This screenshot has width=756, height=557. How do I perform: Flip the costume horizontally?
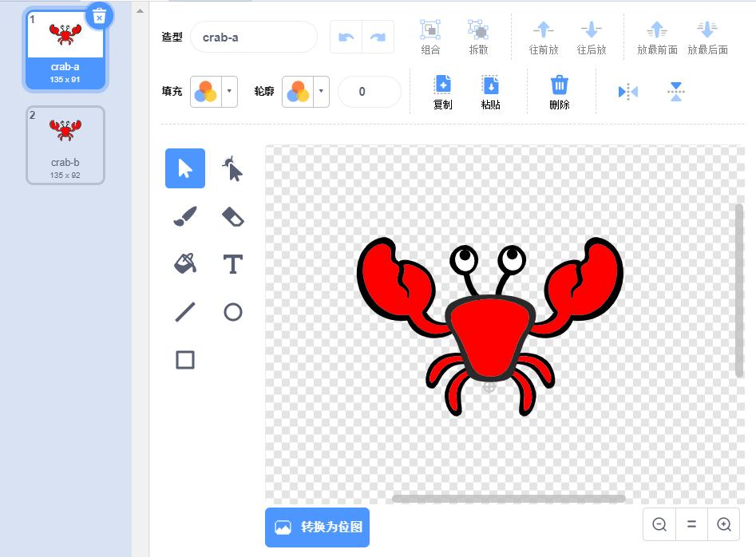[x=628, y=92]
